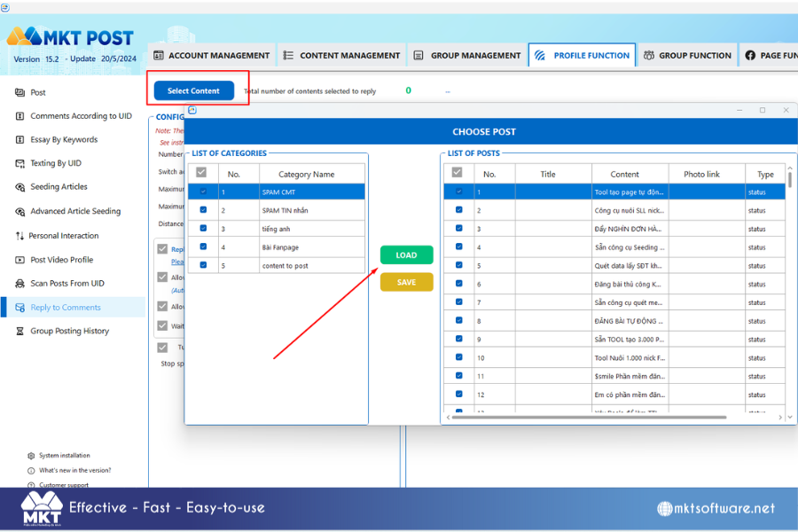This screenshot has height=532, width=798.
Task: Click Group Posting History hourglass icon
Action: pos(20,331)
